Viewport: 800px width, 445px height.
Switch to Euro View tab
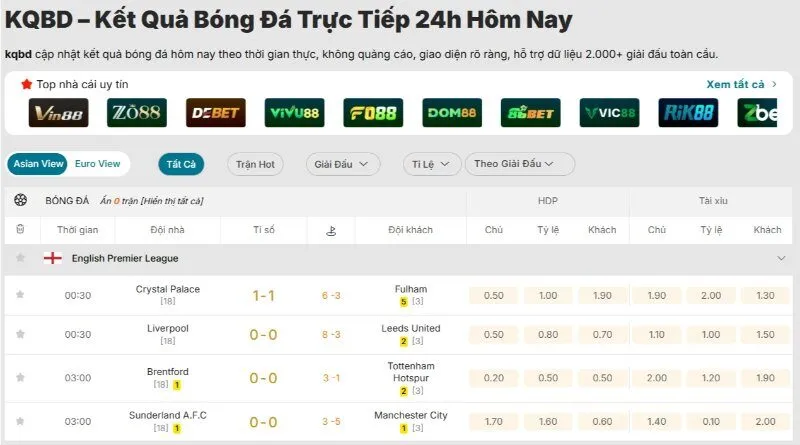(x=97, y=164)
